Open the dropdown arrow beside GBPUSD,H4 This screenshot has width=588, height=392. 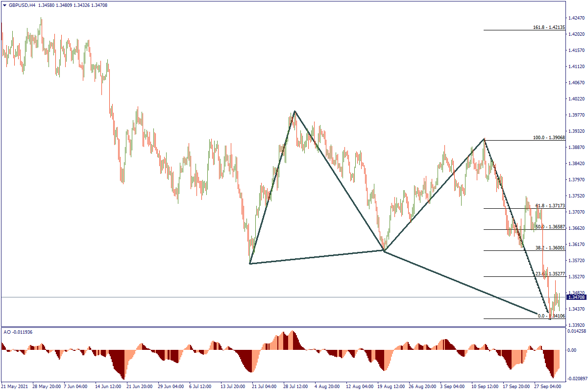click(x=4, y=5)
